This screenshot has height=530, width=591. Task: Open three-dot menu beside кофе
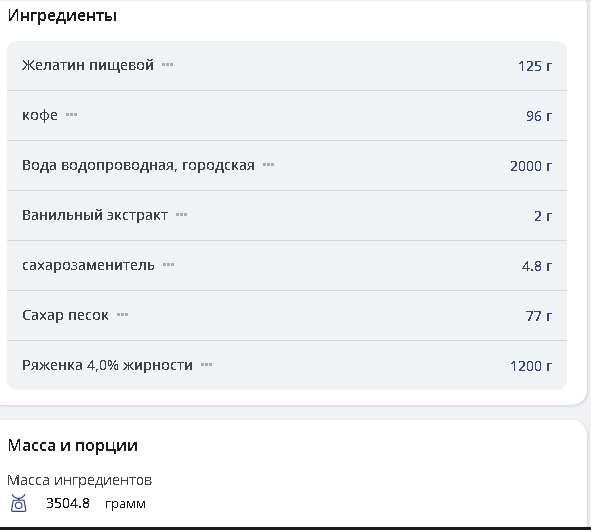click(x=71, y=115)
